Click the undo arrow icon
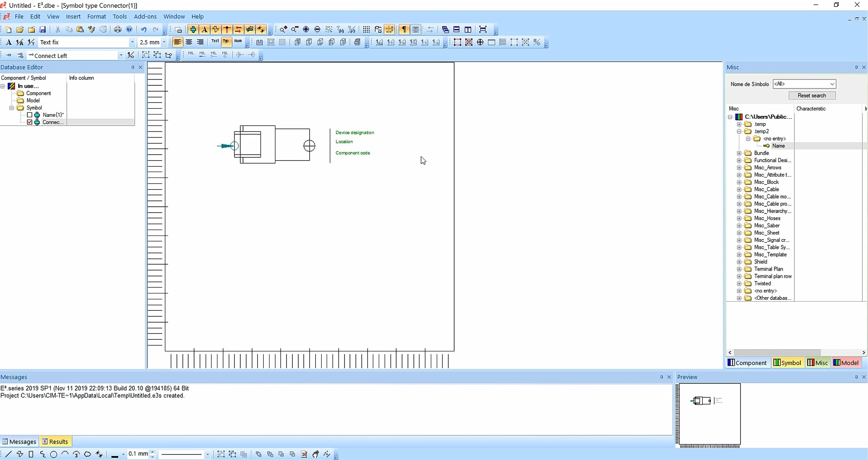 [143, 30]
